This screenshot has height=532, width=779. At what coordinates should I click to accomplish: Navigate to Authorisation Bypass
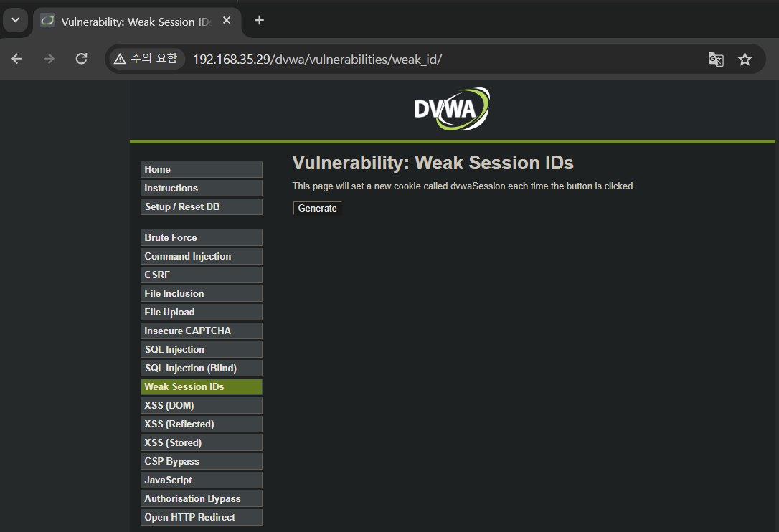click(x=202, y=498)
